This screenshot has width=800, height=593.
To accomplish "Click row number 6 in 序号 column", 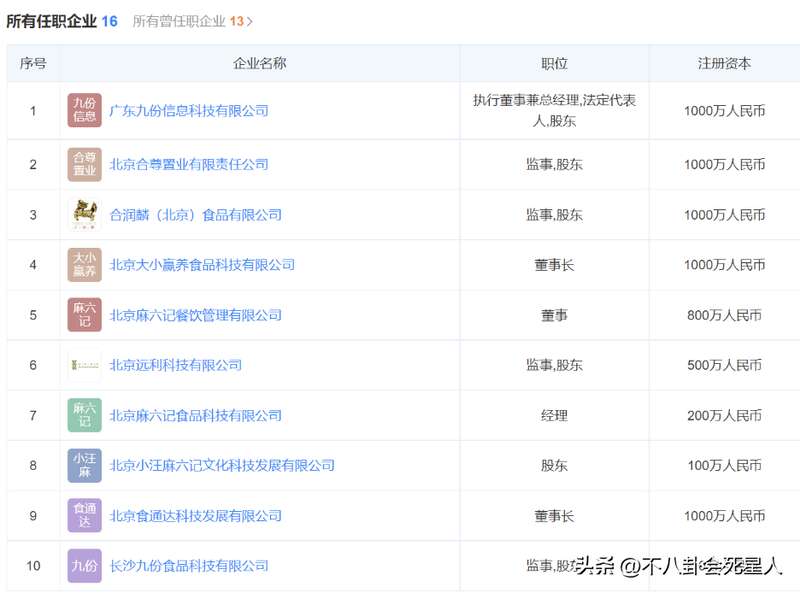I will tap(33, 365).
